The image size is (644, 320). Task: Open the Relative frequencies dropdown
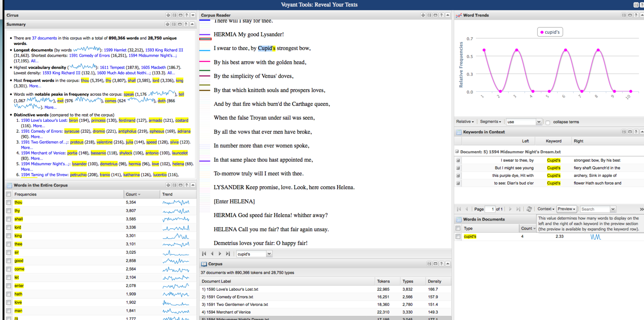[465, 121]
